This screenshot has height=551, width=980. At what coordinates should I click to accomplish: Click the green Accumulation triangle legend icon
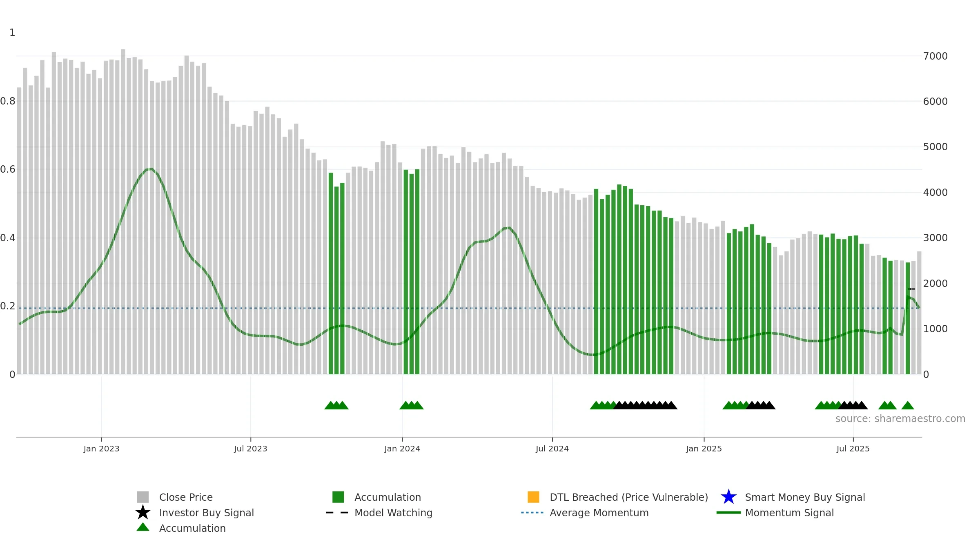coord(143,527)
